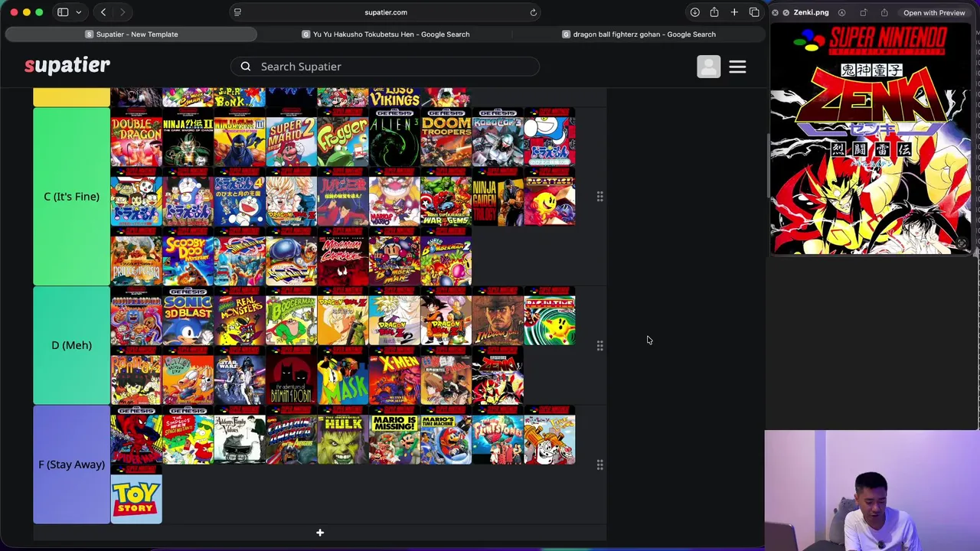This screenshot has width=980, height=551.
Task: Select the Boogerman cover
Action: tap(291, 316)
